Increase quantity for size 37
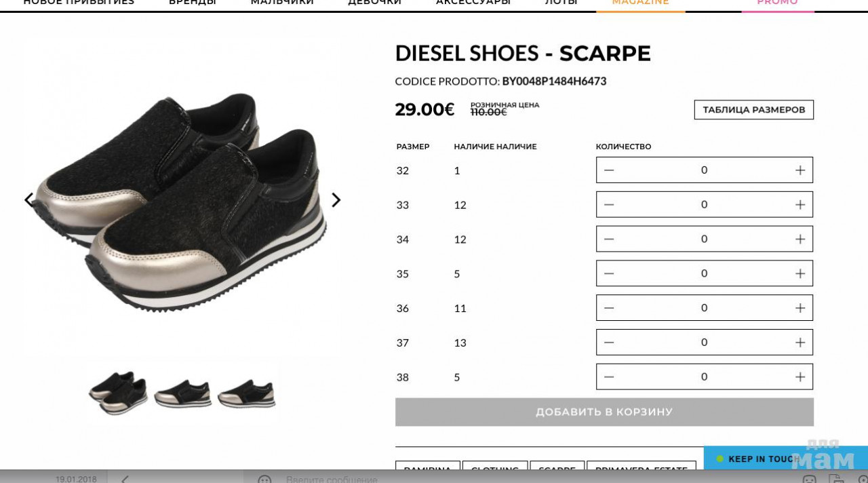The height and width of the screenshot is (483, 868). click(x=800, y=343)
